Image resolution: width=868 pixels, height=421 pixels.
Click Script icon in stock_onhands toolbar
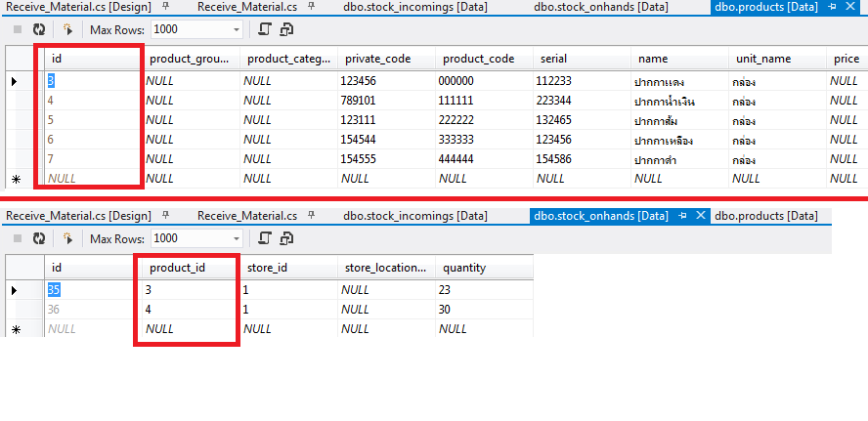pyautogui.click(x=265, y=238)
